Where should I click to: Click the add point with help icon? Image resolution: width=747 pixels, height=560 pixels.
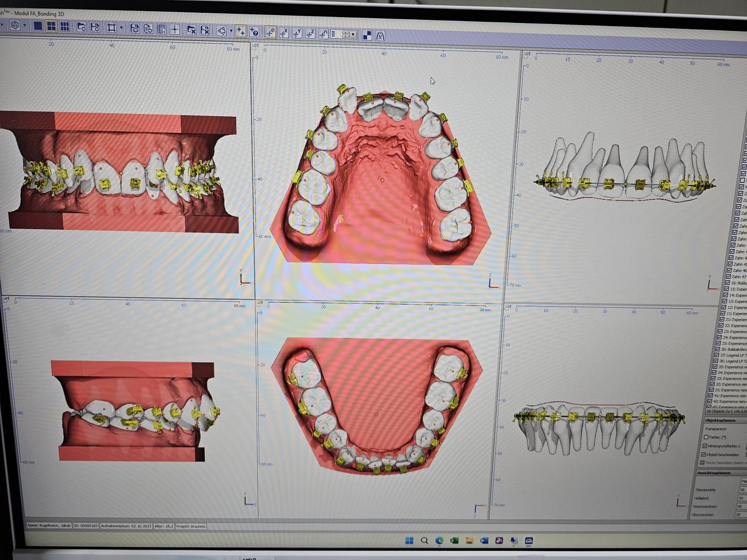pos(254,32)
